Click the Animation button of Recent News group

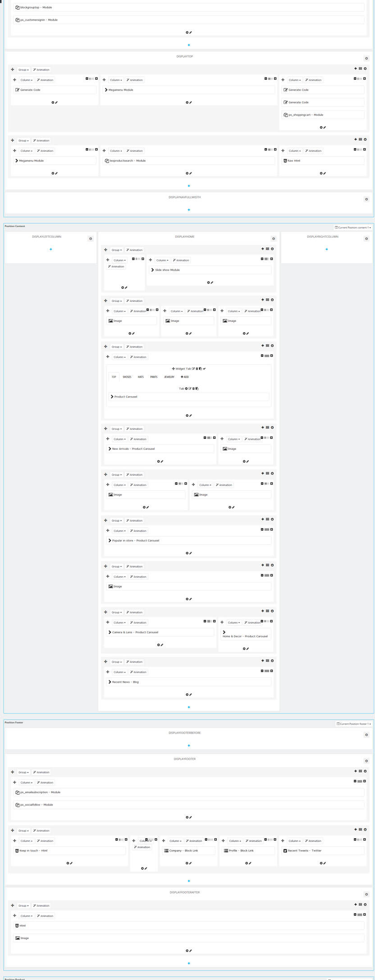[134, 662]
